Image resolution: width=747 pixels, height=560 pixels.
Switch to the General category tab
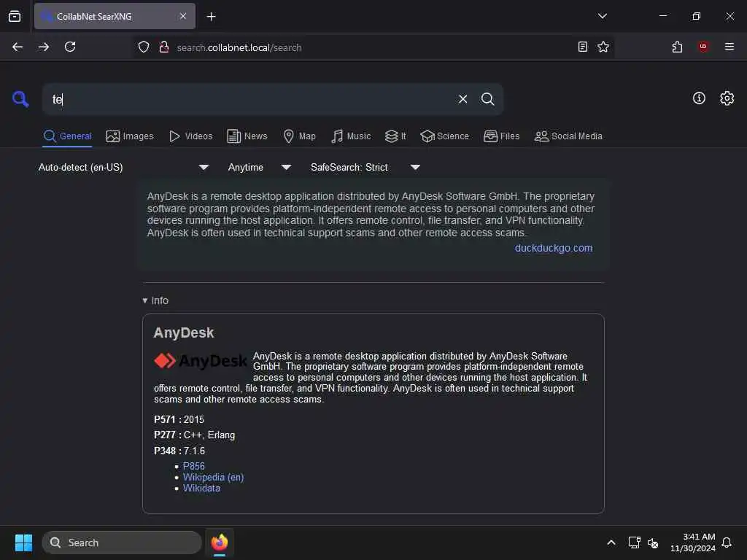(67, 136)
